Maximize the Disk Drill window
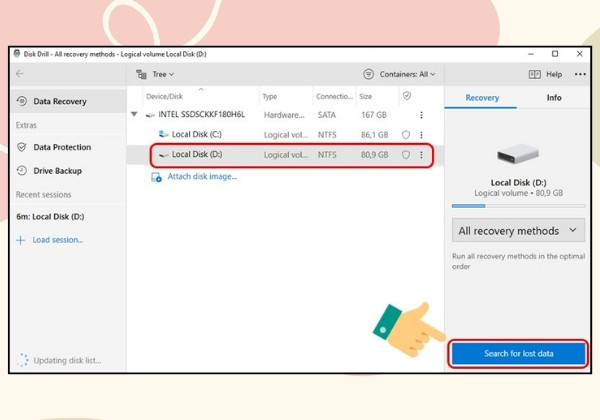 click(555, 54)
